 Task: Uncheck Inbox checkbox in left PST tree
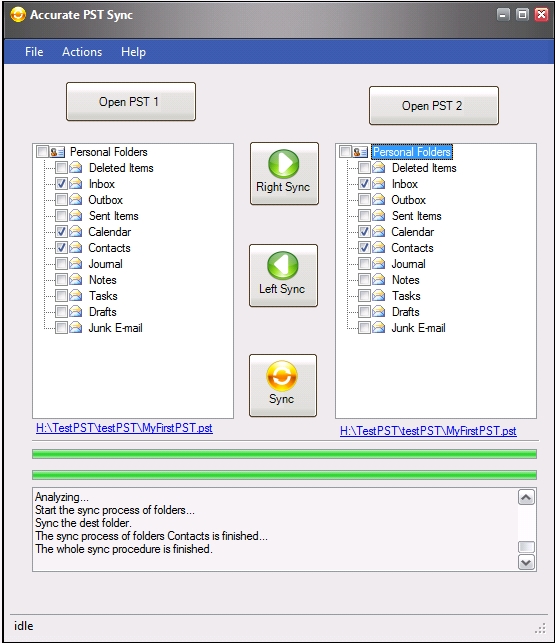(62, 184)
